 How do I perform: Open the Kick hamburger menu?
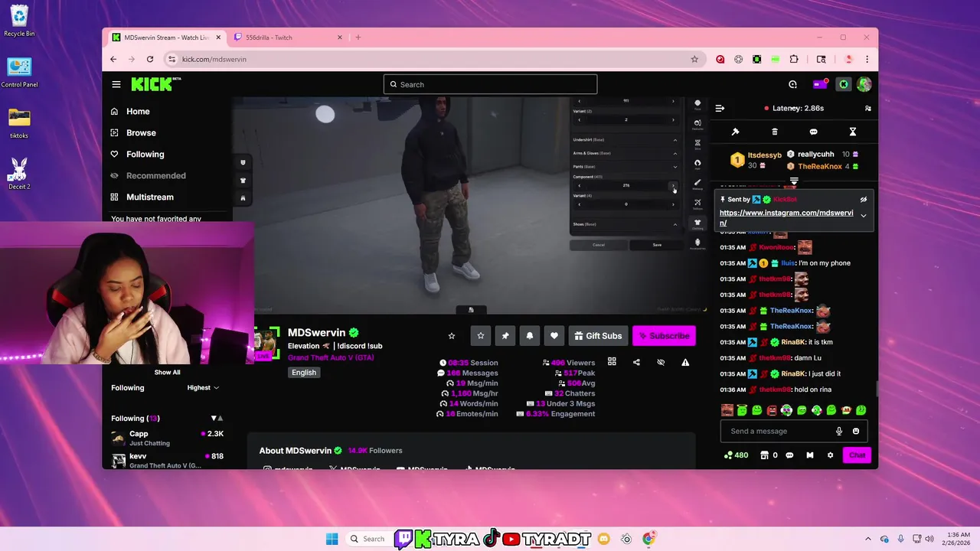(116, 84)
